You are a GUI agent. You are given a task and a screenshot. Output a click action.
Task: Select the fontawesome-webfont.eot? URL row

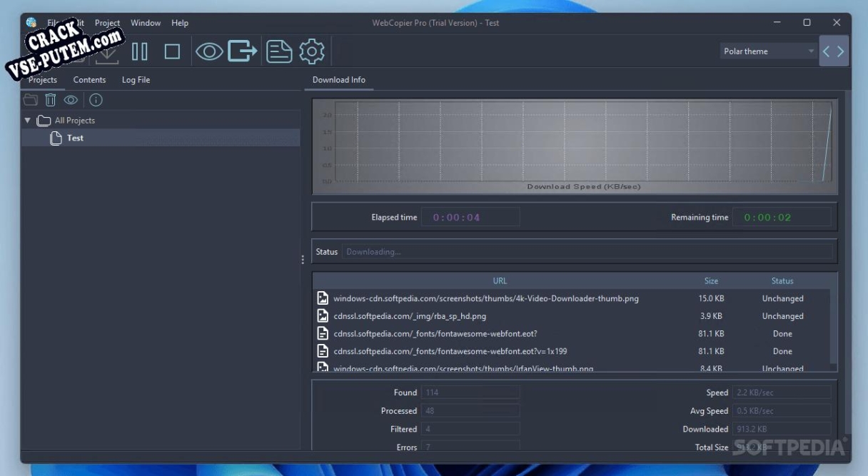click(572, 333)
